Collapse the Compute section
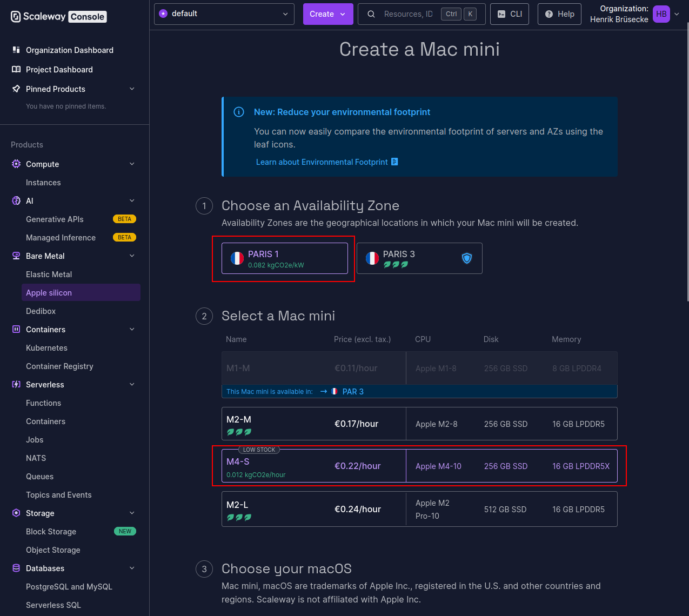Screen dimensions: 689x616 132,164
